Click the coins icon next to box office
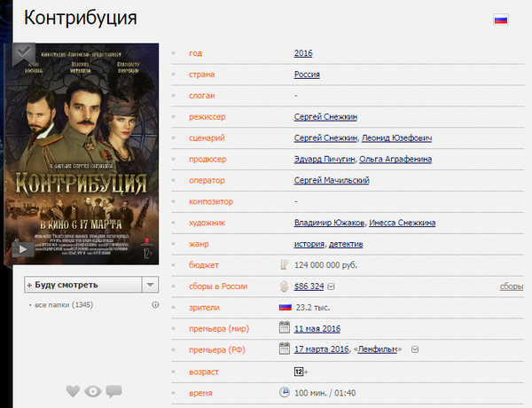Image resolution: width=532 pixels, height=408 pixels. pos(285,286)
